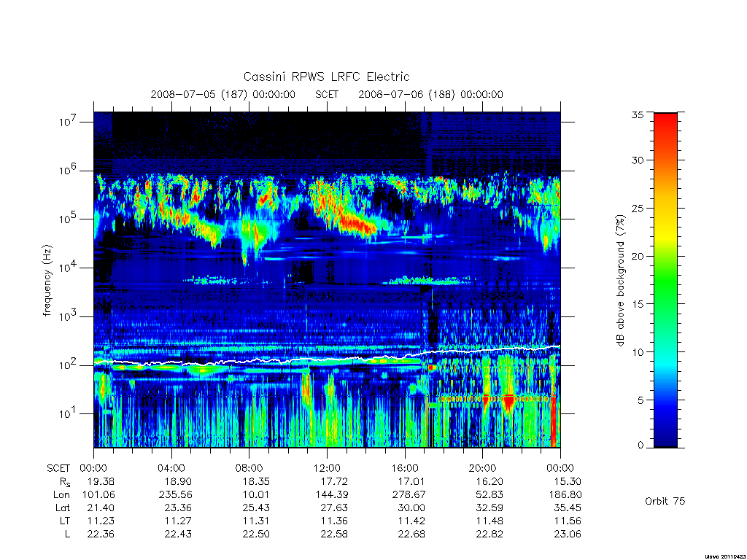Click the LT value '11.56'

568,521
